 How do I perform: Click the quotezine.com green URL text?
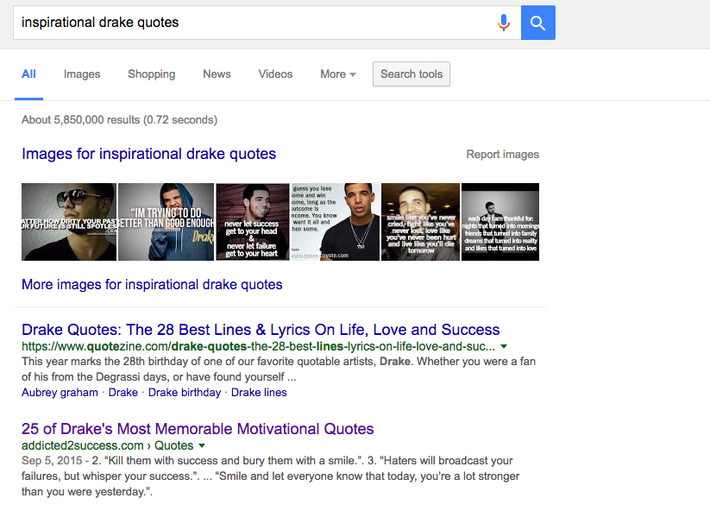pos(258,347)
